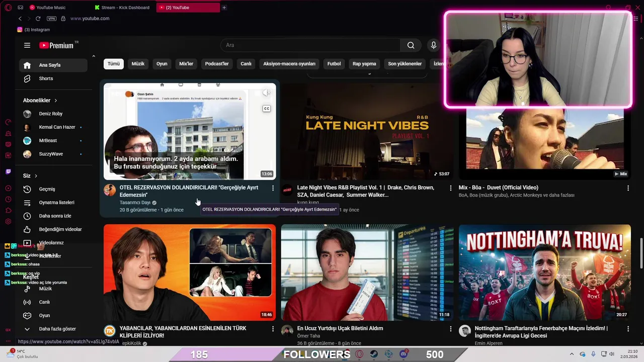Open options for En Ucuz Yurtdışı Uçak video
The height and width of the screenshot is (362, 644).
coord(451,329)
